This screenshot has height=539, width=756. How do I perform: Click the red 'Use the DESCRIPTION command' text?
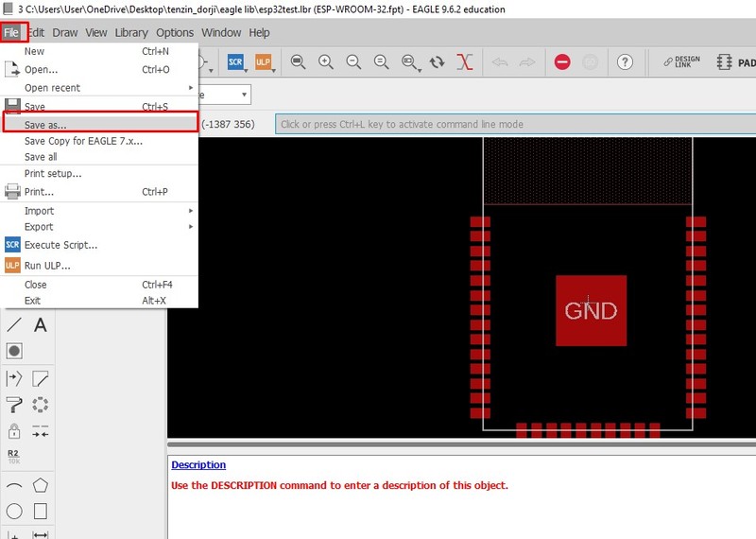(339, 485)
